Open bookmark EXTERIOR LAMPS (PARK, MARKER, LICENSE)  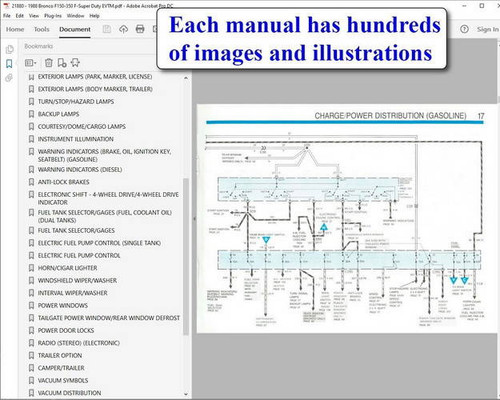point(95,77)
